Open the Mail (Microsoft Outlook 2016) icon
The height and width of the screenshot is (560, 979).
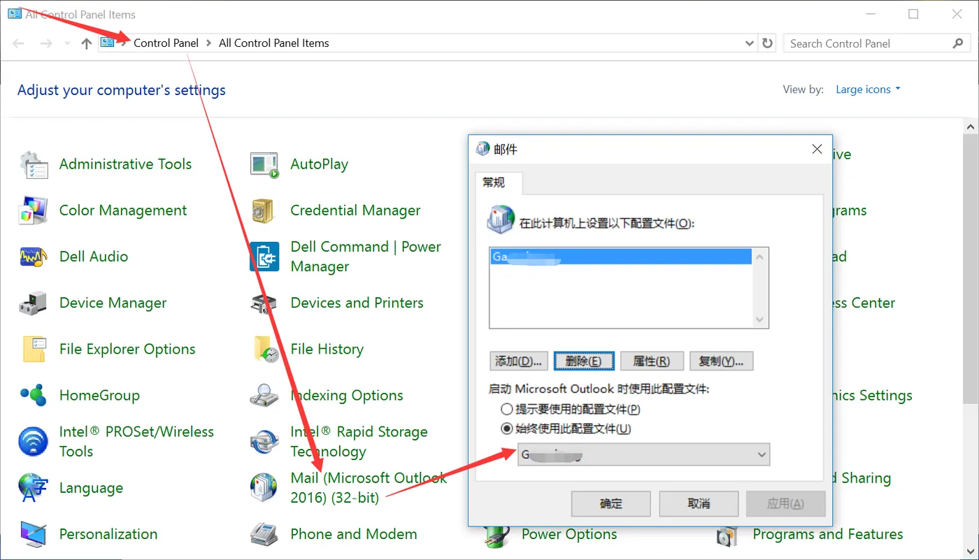point(265,488)
